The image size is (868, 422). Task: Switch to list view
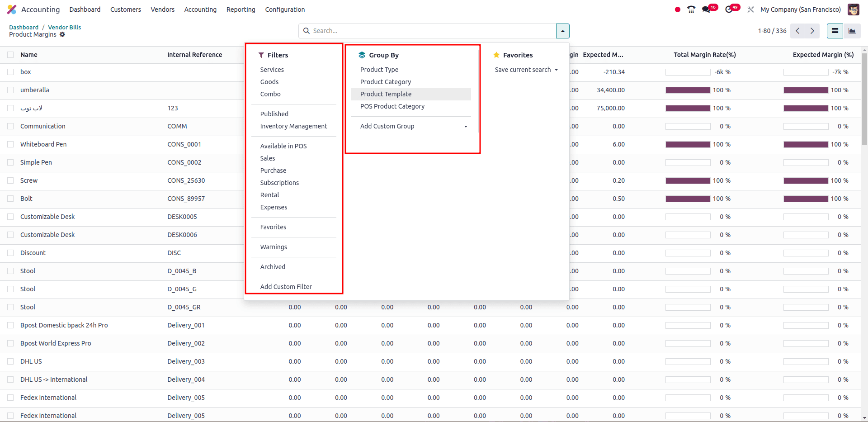[835, 31]
